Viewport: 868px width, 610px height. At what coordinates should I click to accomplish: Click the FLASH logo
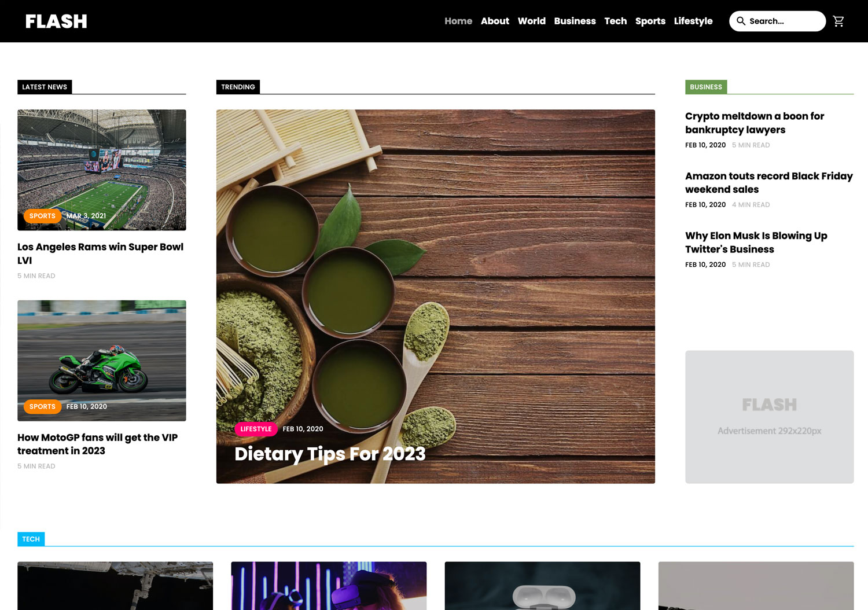(x=56, y=21)
